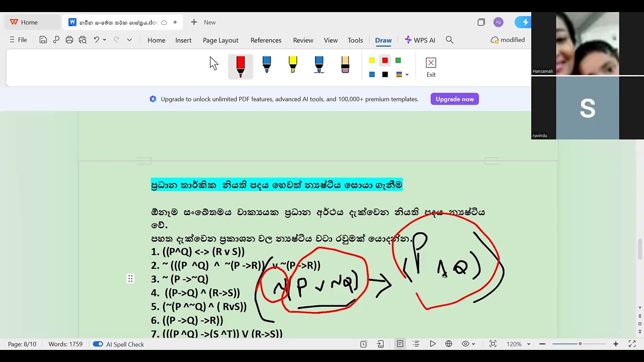Switch to web layout globe icon
The width and height of the screenshot is (644, 362).
pos(449,344)
